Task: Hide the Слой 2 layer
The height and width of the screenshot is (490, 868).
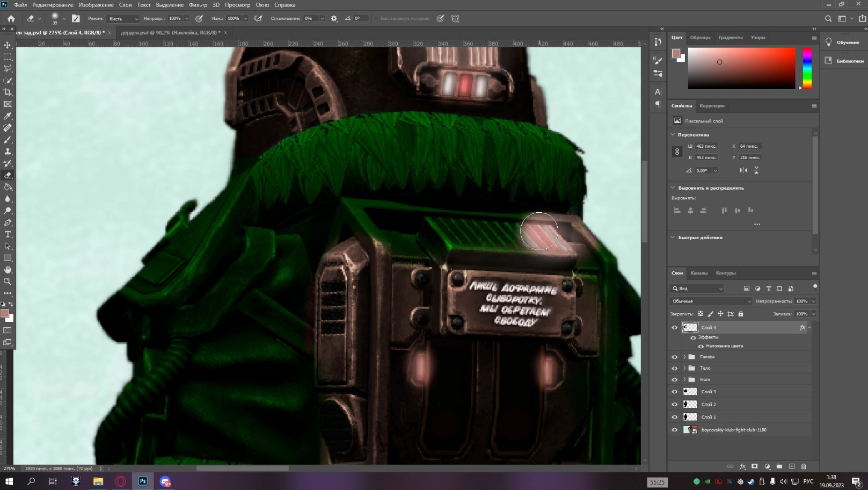Action: (x=675, y=404)
